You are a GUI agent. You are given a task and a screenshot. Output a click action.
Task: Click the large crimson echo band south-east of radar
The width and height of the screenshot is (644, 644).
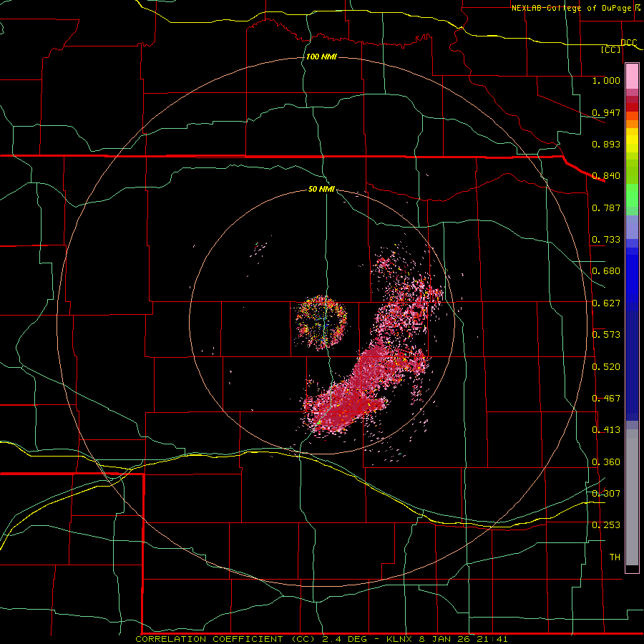pos(361,390)
